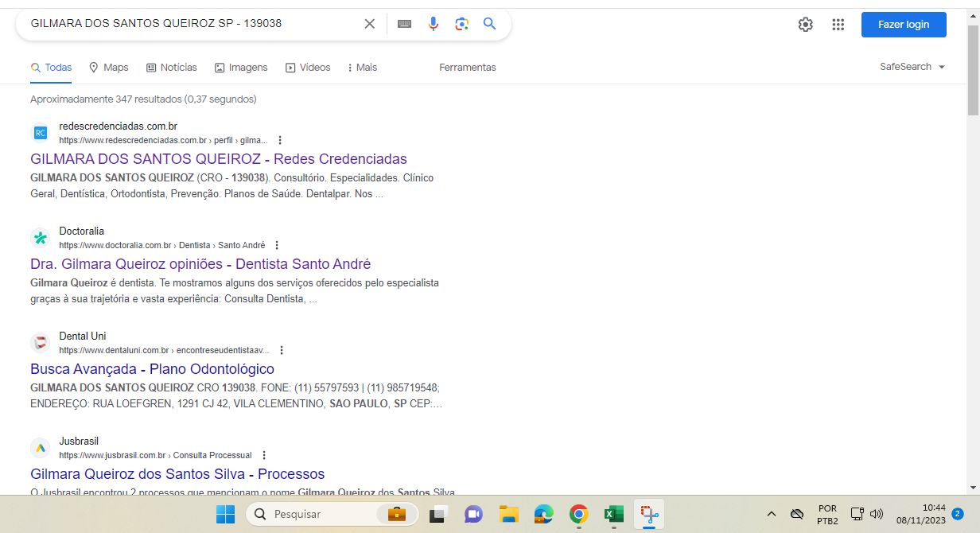980x533 pixels.
Task: Open Microsoft Edge from the taskbar
Action: pos(543,514)
